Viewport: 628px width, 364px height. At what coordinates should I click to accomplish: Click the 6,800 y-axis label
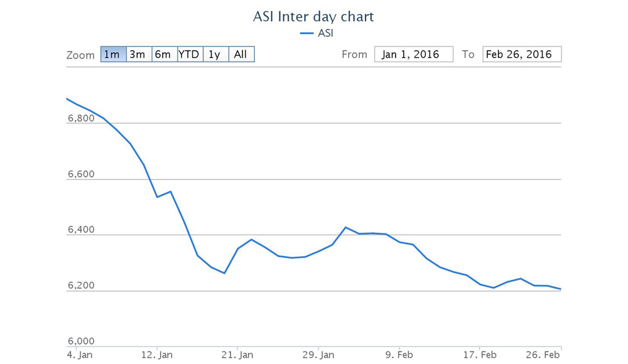80,118
